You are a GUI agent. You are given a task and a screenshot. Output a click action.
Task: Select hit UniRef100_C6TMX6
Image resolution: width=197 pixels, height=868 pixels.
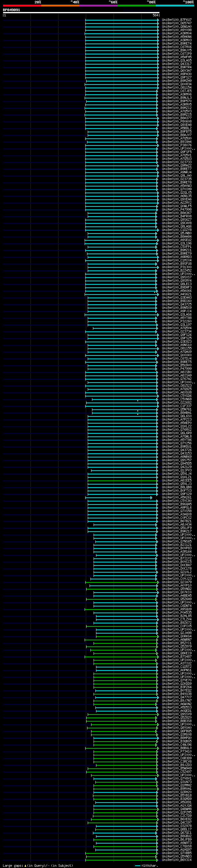(x=176, y=47)
